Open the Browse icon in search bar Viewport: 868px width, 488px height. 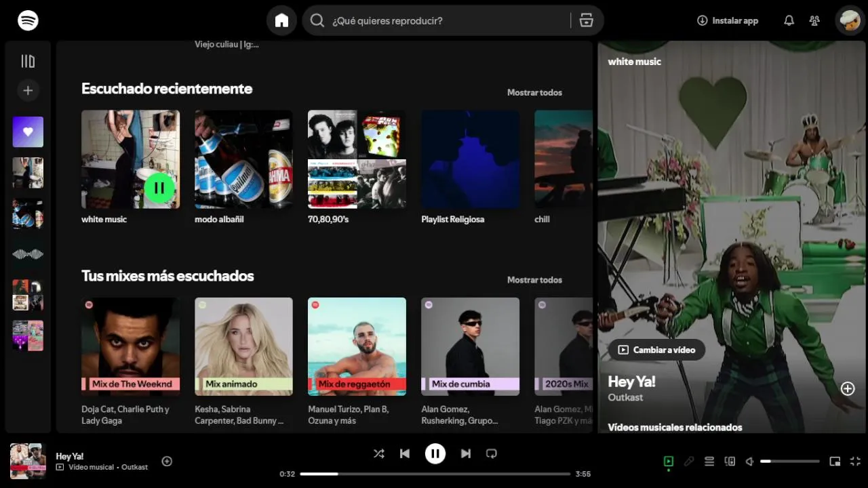pos(587,20)
